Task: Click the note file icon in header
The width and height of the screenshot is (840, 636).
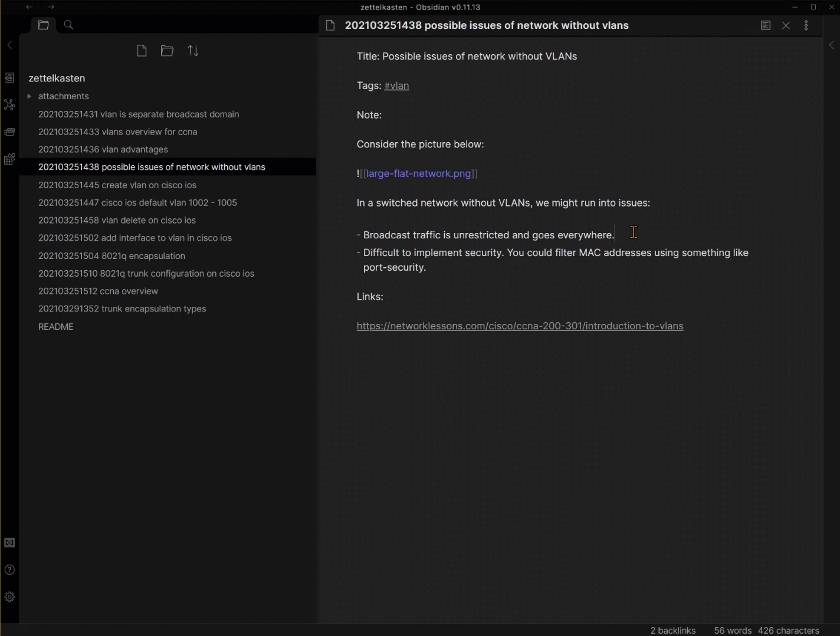Action: click(330, 25)
